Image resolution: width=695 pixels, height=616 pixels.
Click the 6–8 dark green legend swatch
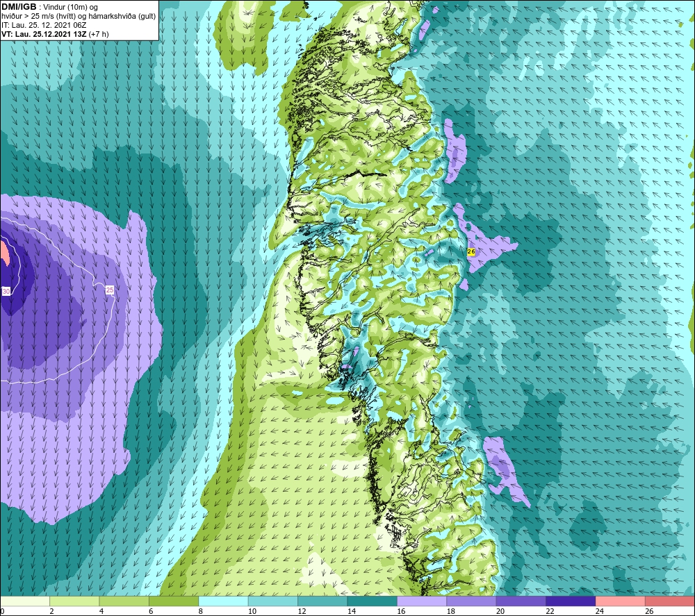(174, 601)
